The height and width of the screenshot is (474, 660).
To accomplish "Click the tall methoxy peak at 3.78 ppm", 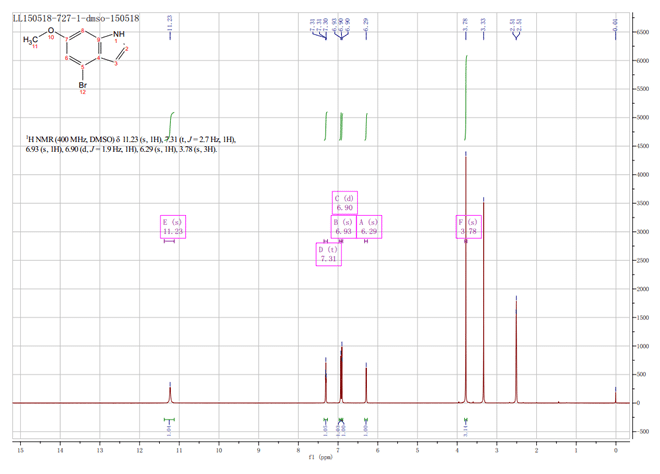I will (x=466, y=278).
